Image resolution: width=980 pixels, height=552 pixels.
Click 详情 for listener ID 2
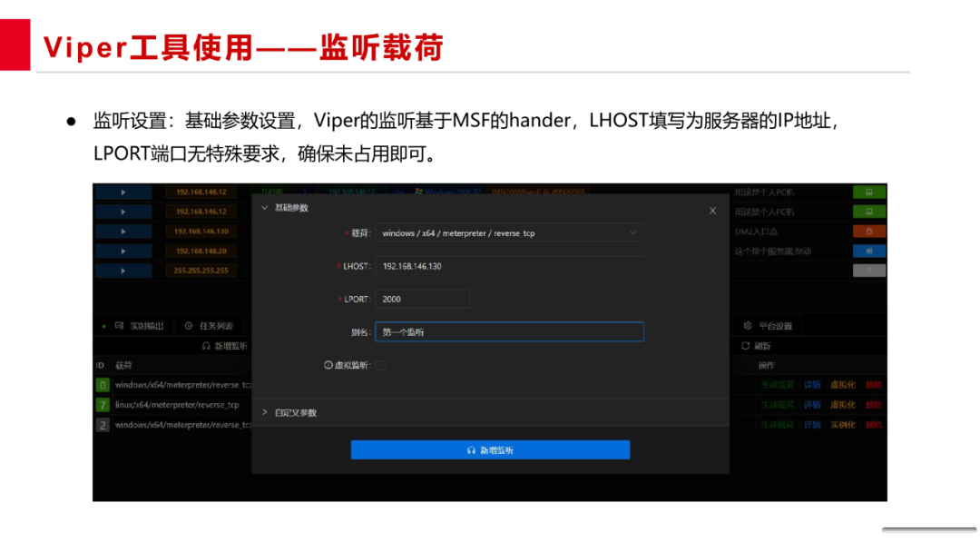click(812, 425)
